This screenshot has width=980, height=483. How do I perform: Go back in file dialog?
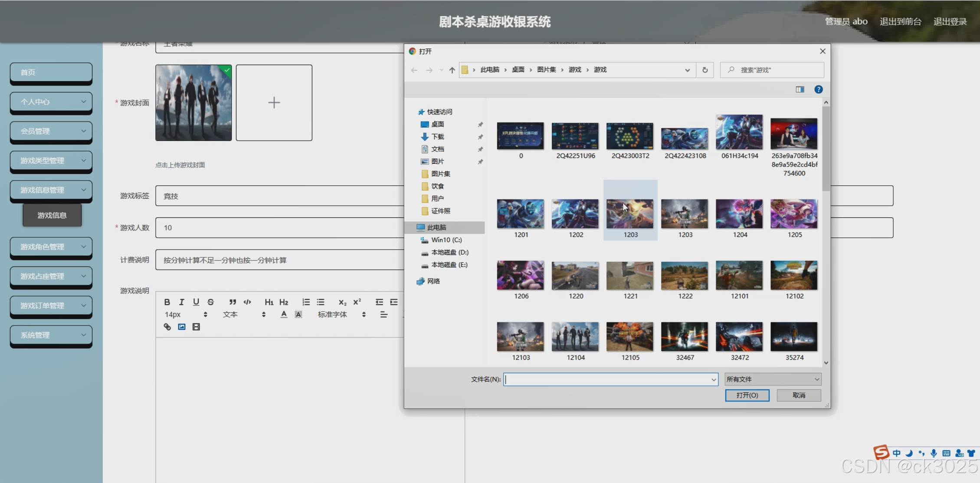point(414,70)
